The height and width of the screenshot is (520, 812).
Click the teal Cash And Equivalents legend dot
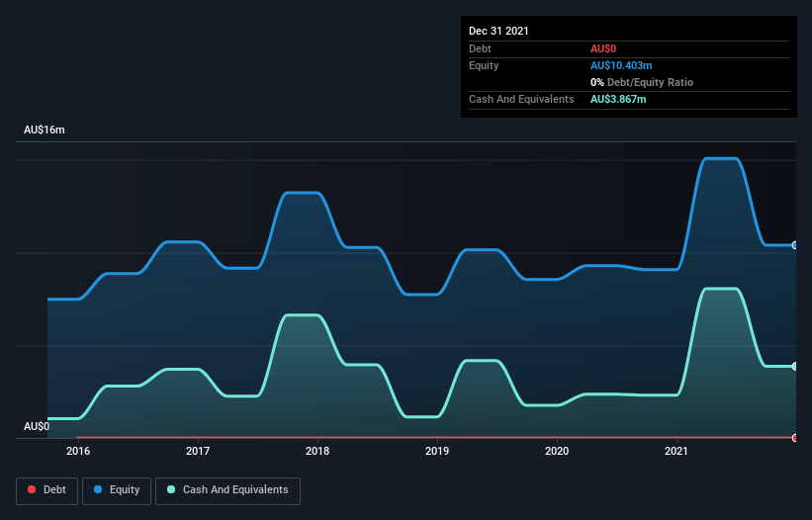click(x=171, y=489)
